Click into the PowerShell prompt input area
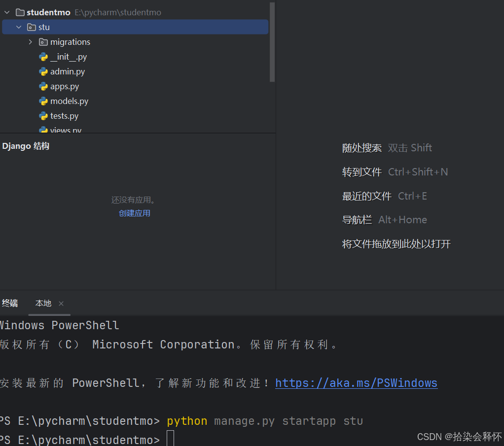504x446 pixels. click(170, 438)
